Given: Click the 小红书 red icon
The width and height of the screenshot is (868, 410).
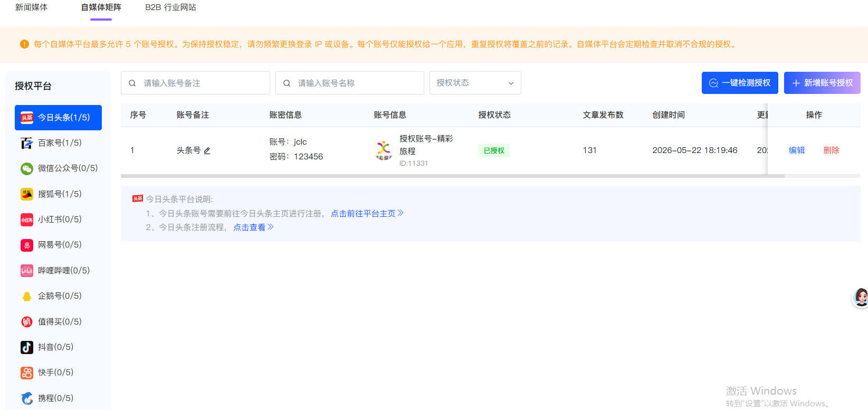Looking at the screenshot, I should coord(27,220).
